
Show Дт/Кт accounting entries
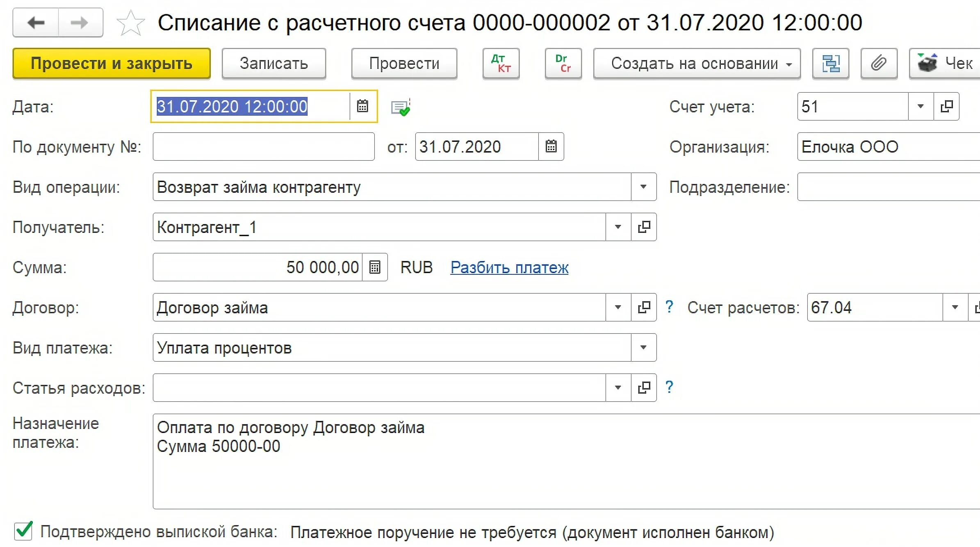pos(501,64)
